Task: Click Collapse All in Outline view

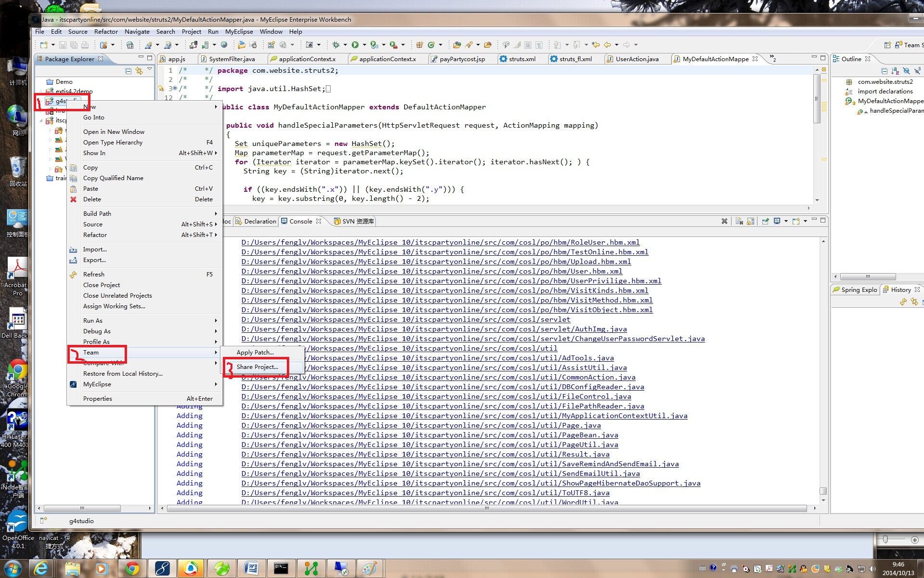Action: click(x=884, y=71)
